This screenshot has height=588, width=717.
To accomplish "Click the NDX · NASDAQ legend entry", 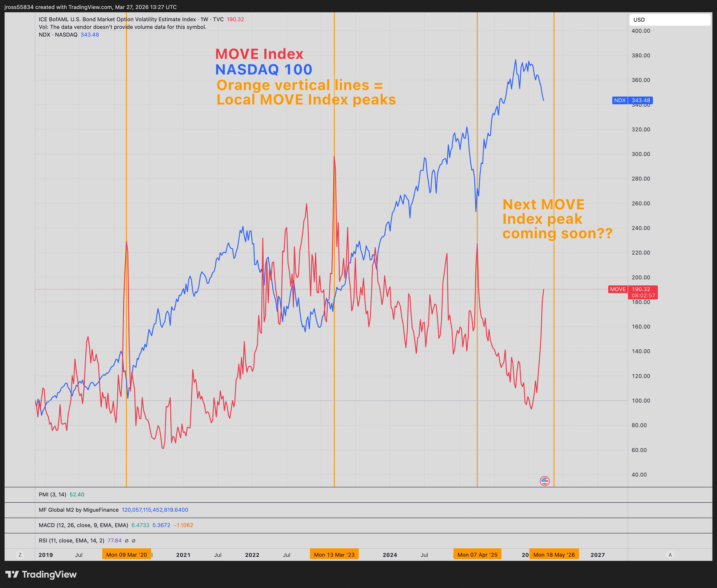I will tap(58, 35).
